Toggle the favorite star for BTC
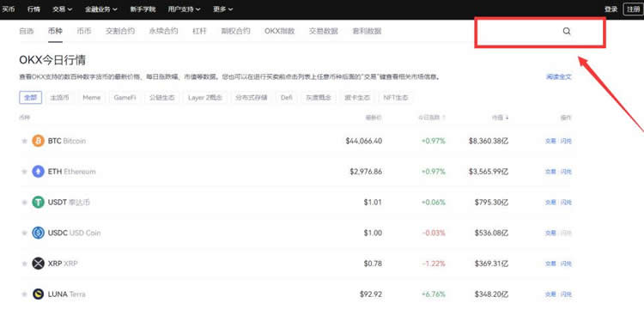Viewport: 644px width, 309px height. (24, 141)
